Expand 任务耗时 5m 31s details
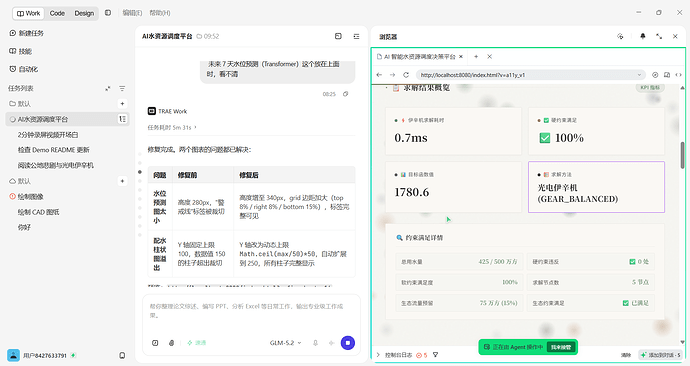 coord(172,128)
